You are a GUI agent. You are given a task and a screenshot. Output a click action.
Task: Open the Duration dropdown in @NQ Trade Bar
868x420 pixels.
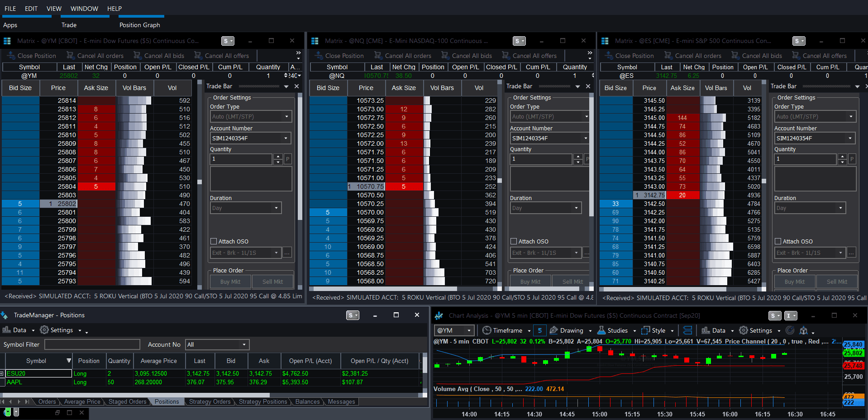pyautogui.click(x=576, y=208)
